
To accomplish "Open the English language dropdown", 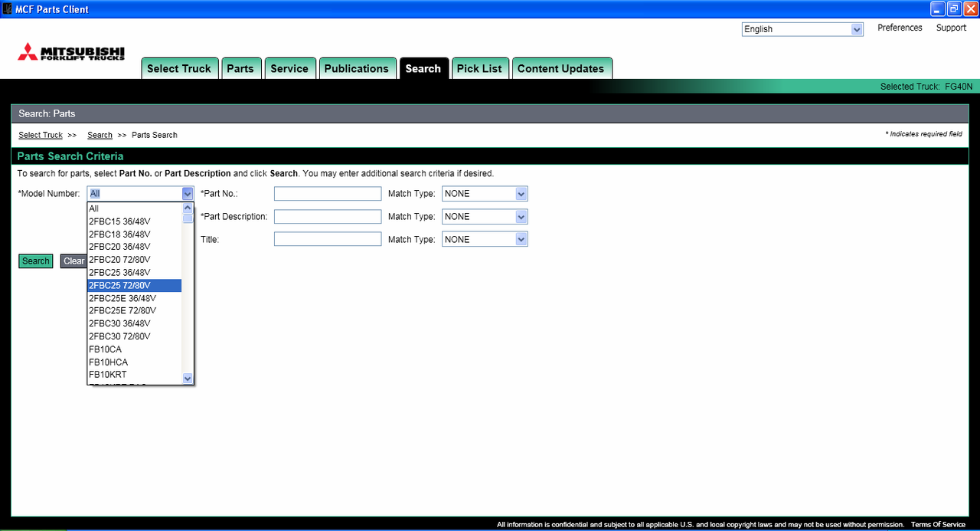I will [x=802, y=29].
